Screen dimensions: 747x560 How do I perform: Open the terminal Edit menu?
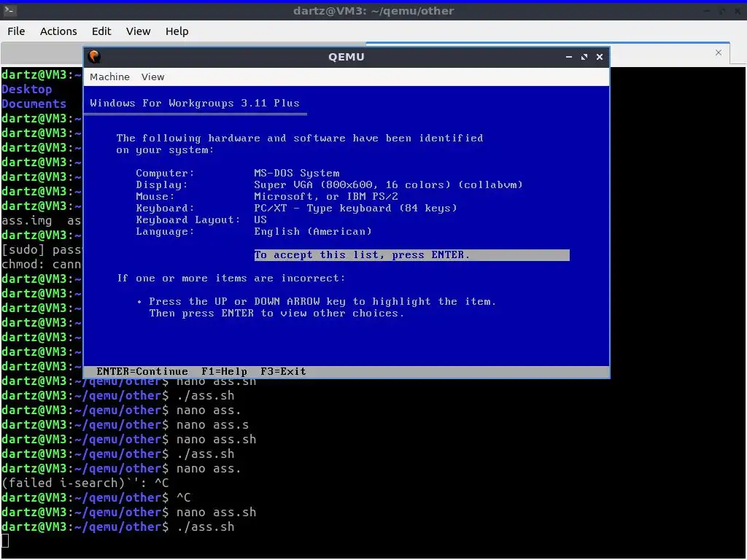(101, 31)
